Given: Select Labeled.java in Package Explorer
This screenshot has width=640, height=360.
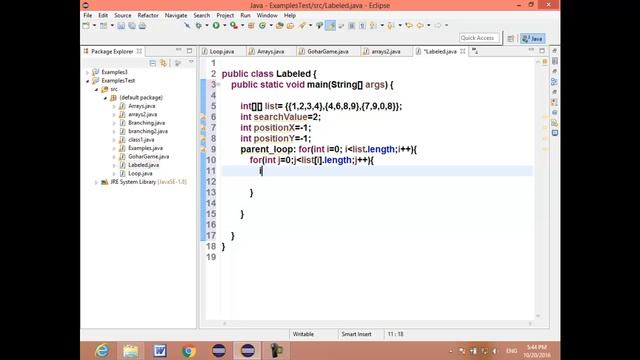Looking at the screenshot, I should pos(144,165).
